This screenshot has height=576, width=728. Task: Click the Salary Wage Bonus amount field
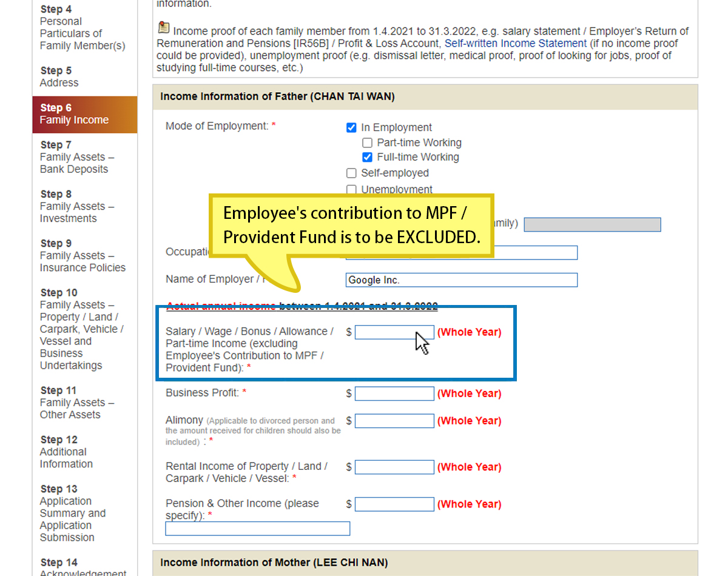(394, 332)
